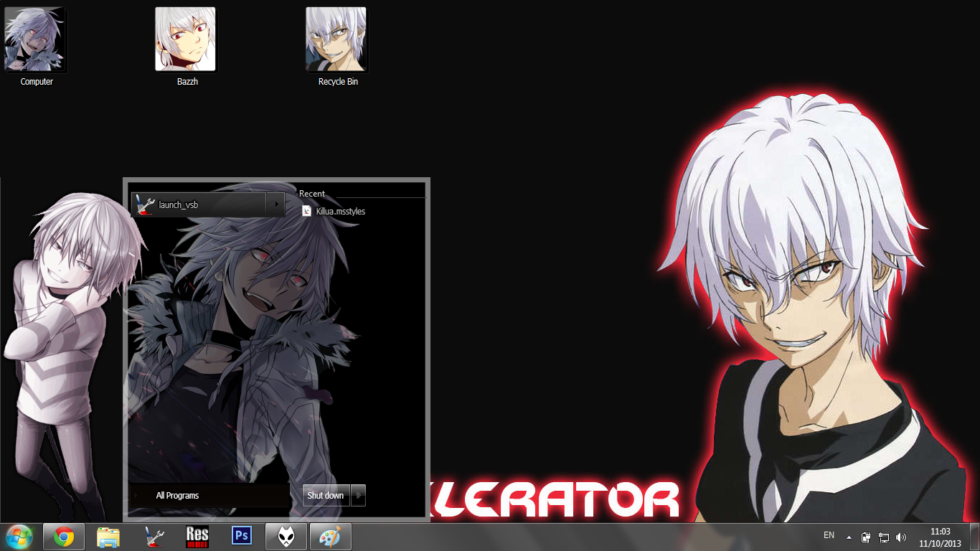
Task: Launch Photoshop from the taskbar
Action: click(242, 536)
